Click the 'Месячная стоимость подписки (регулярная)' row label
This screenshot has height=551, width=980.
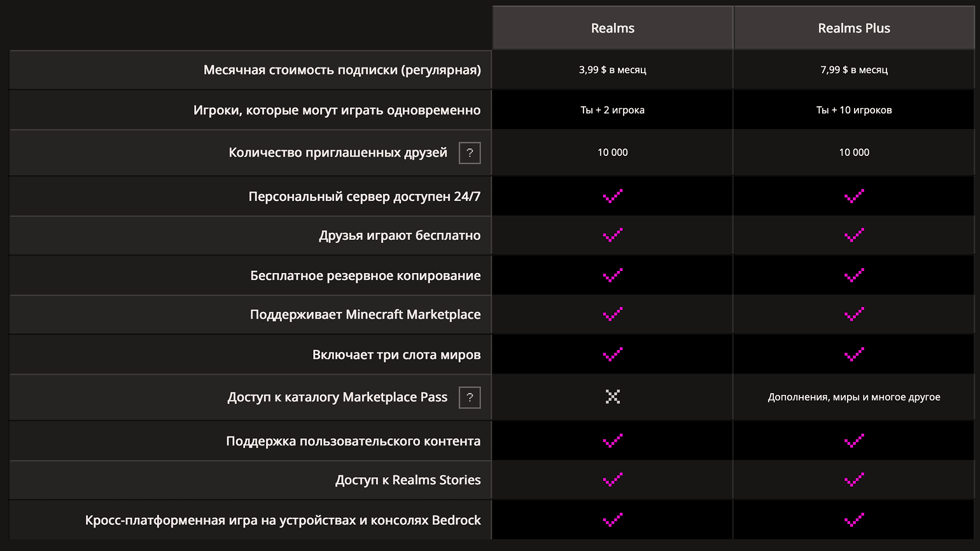(342, 70)
